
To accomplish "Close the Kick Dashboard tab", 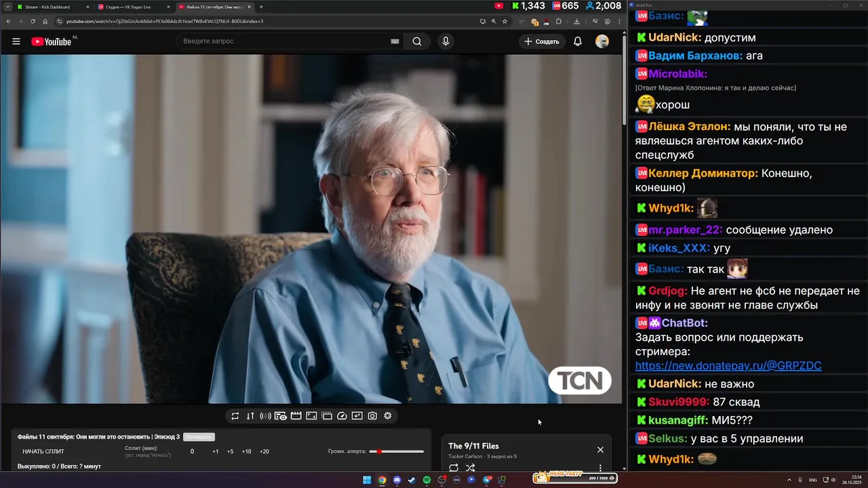I will click(x=87, y=7).
